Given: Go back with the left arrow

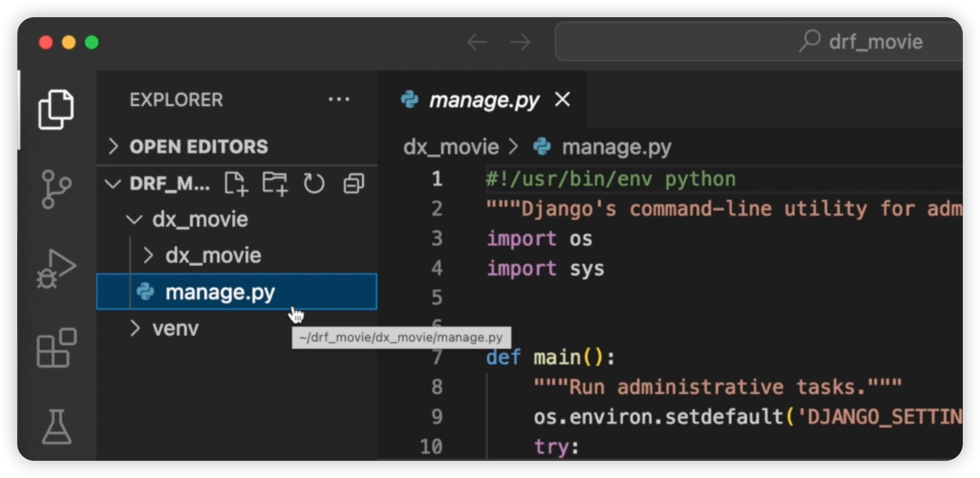Looking at the screenshot, I should (477, 42).
